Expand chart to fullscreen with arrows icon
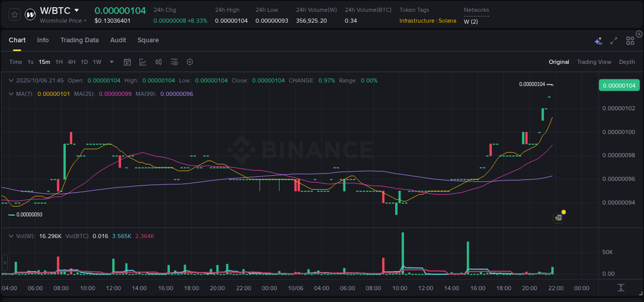The image size is (644, 302). tap(614, 40)
